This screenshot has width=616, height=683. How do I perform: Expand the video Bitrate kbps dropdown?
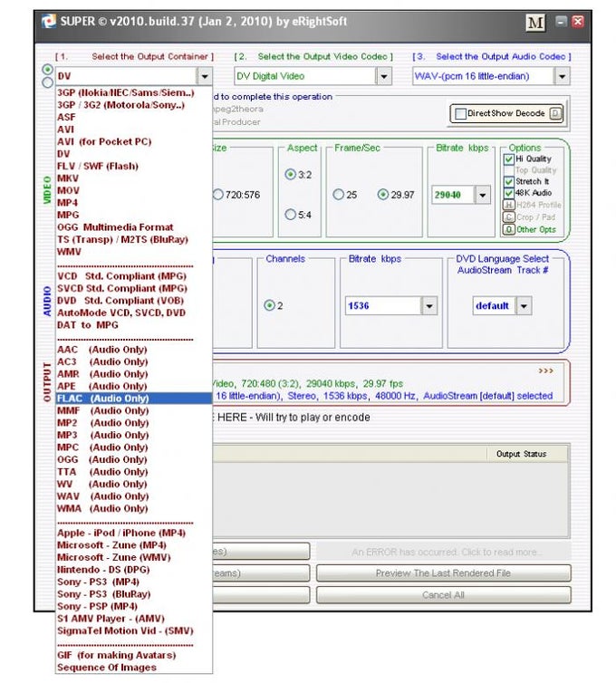pos(482,195)
